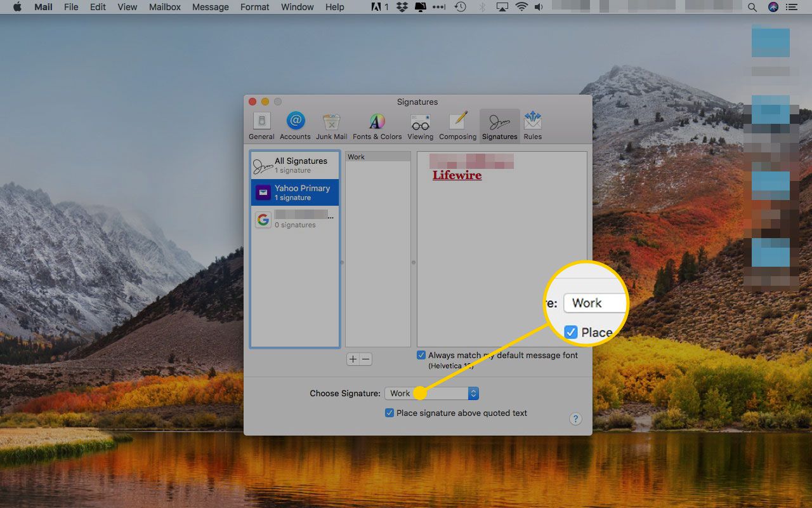Select All Signatures in the account list
This screenshot has width=812, height=508.
pyautogui.click(x=295, y=165)
